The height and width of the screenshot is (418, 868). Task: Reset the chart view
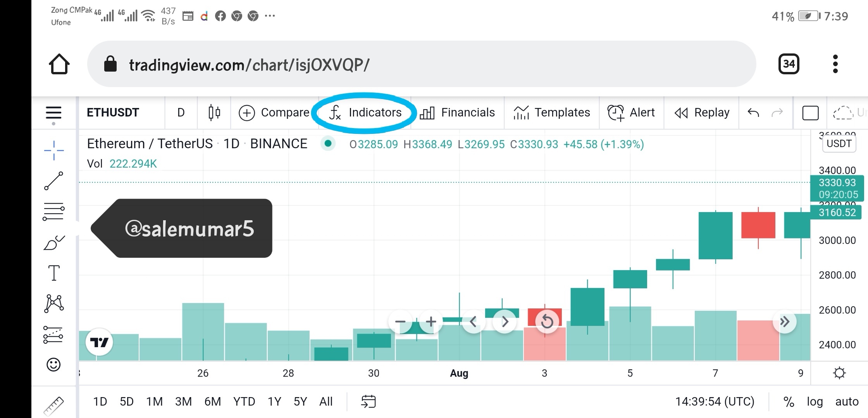point(547,322)
